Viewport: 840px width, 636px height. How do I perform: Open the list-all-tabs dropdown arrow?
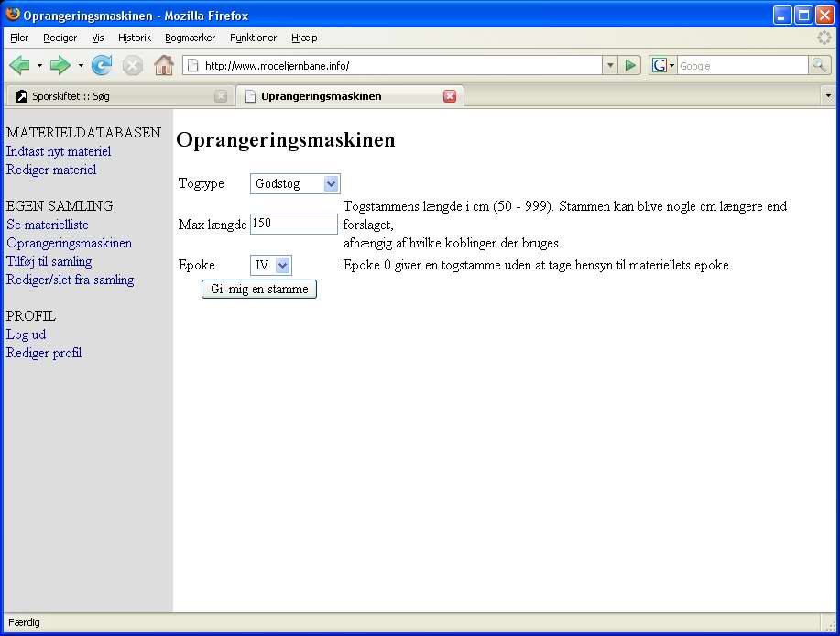[828, 96]
